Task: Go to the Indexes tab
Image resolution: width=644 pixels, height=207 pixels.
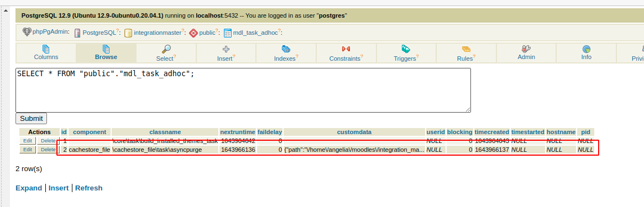Action: [x=286, y=53]
